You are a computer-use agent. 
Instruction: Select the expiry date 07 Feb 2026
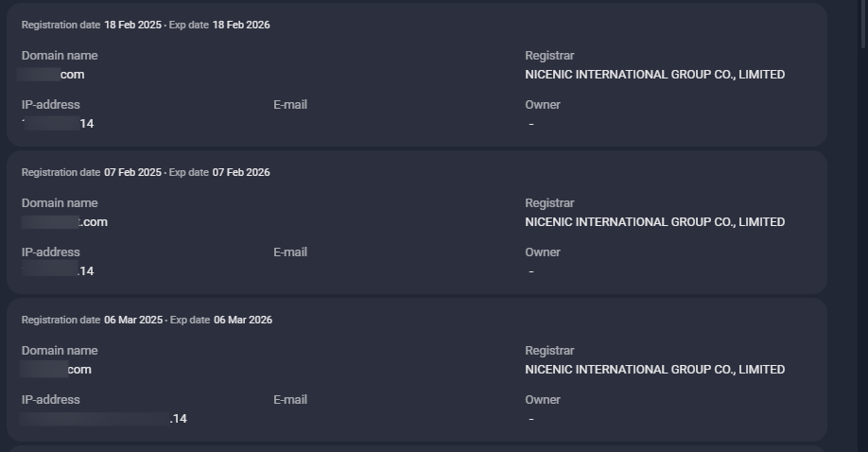tap(240, 172)
